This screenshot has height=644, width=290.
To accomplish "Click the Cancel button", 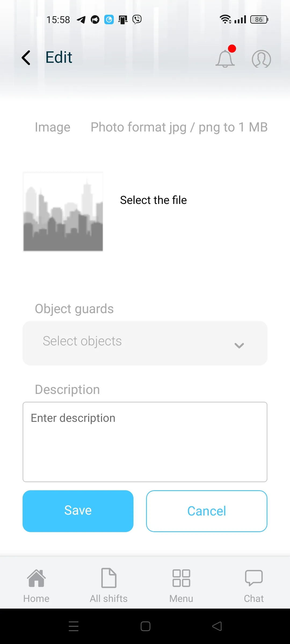I will point(207,511).
